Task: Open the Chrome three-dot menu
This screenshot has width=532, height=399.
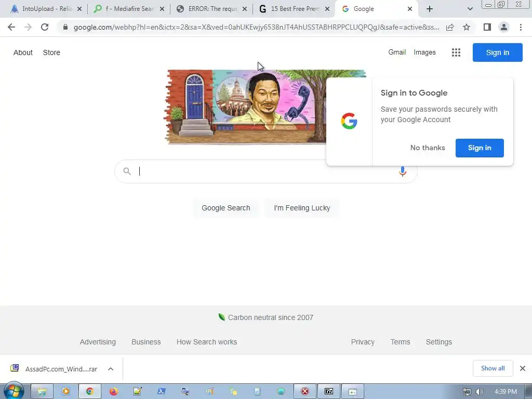Action: pyautogui.click(x=521, y=27)
